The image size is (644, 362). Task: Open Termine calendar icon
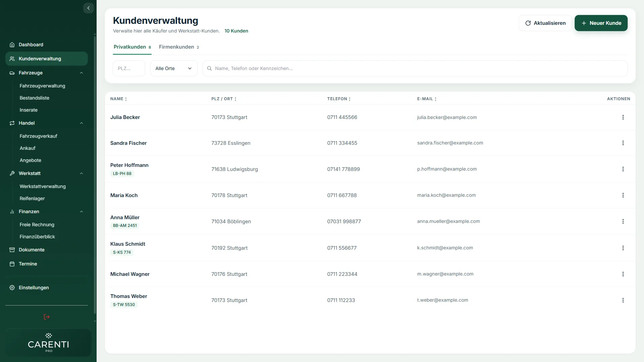12,264
